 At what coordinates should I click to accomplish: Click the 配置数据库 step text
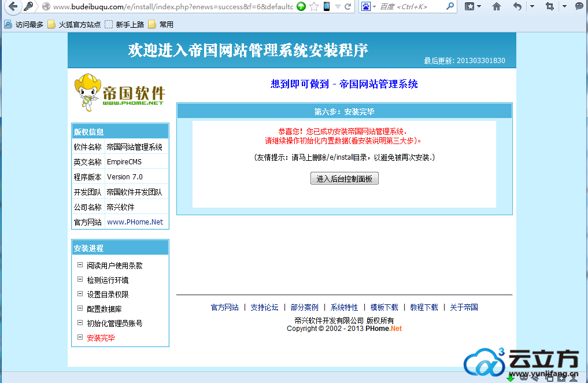(x=104, y=309)
